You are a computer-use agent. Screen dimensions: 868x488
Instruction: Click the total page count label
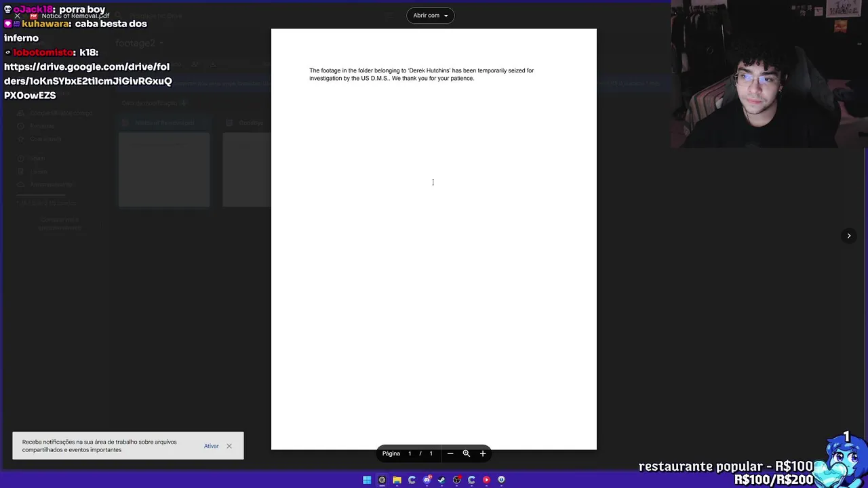(431, 453)
